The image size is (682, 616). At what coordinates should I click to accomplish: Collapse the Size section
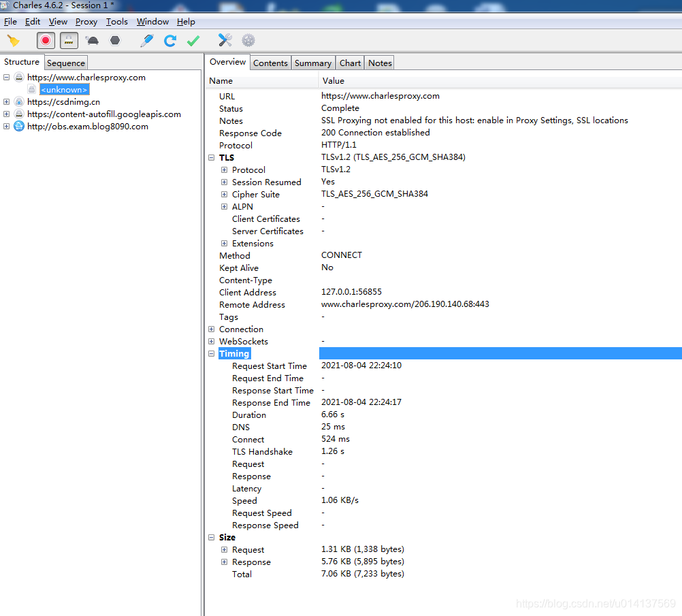point(212,537)
